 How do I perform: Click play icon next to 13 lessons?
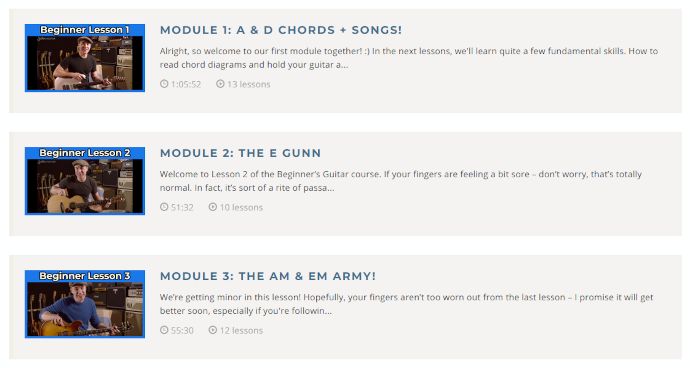pyautogui.click(x=220, y=84)
